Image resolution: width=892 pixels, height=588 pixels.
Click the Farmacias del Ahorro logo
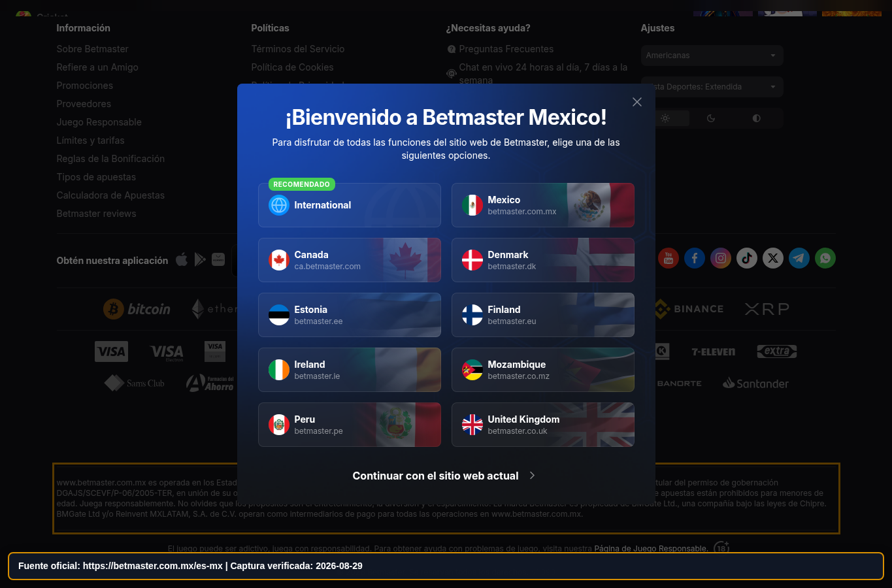(210, 383)
